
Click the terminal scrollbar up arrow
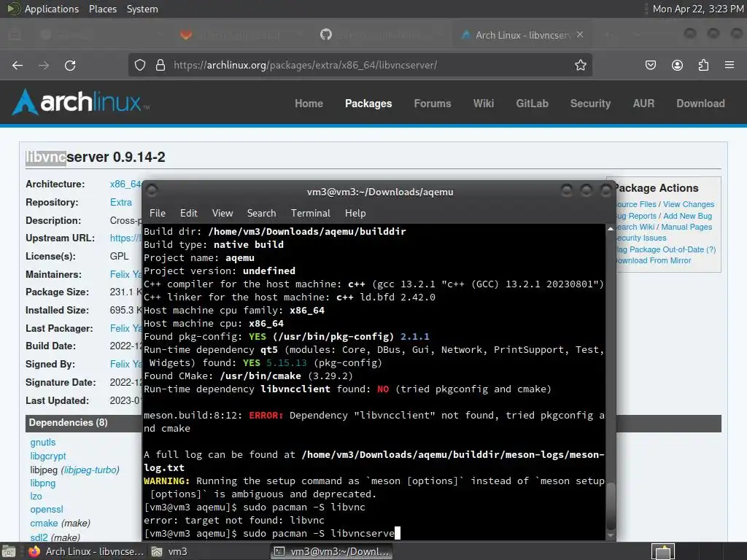point(611,229)
